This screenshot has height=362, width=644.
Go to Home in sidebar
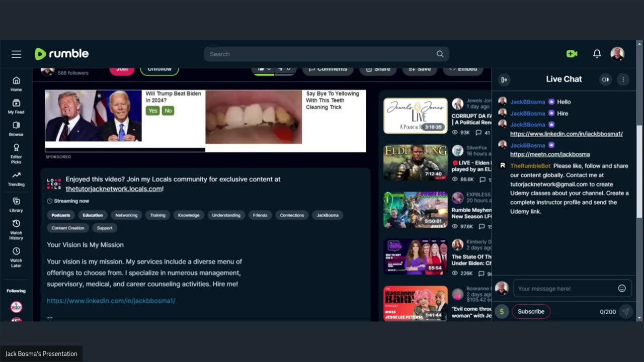pyautogui.click(x=16, y=84)
